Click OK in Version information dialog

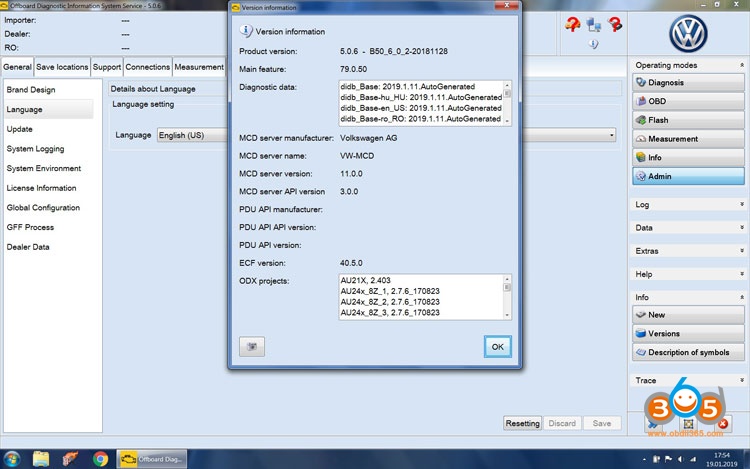[x=497, y=347]
